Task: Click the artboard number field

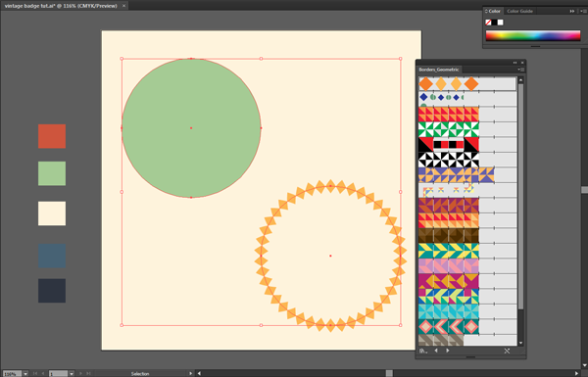Action: point(58,374)
